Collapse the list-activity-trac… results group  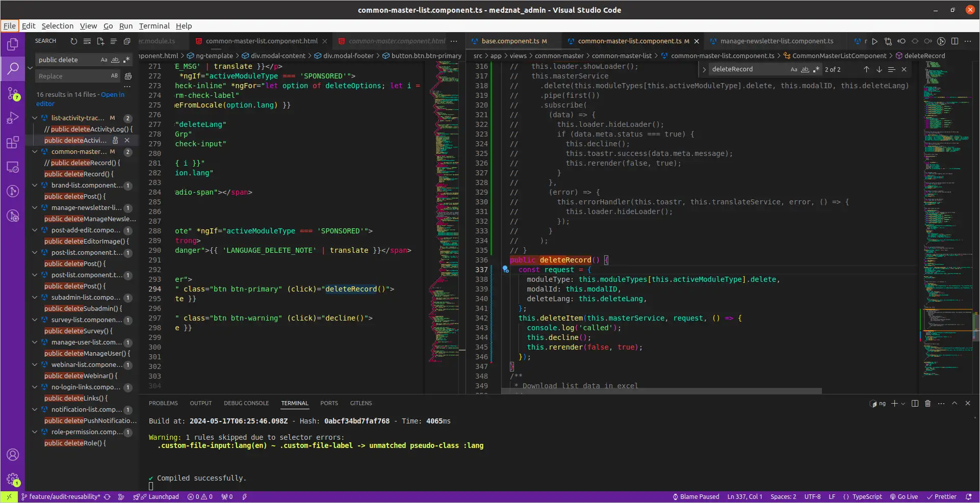coord(35,118)
